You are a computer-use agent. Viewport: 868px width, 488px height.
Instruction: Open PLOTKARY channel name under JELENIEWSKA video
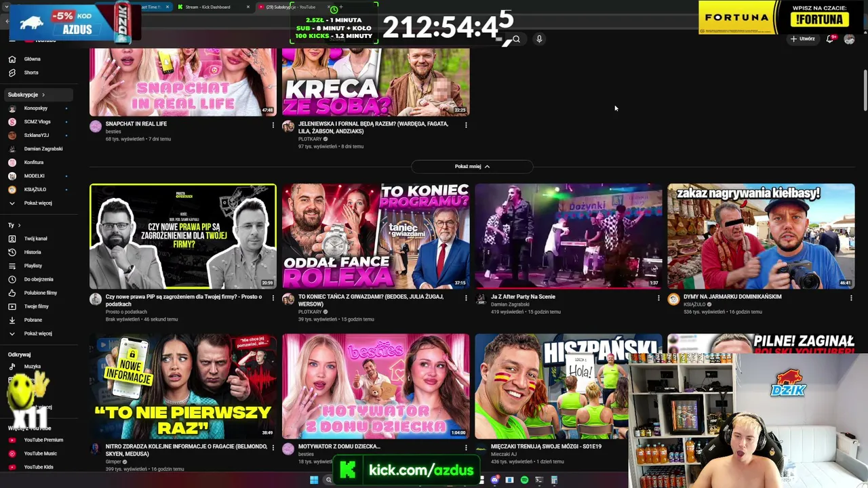[310, 139]
